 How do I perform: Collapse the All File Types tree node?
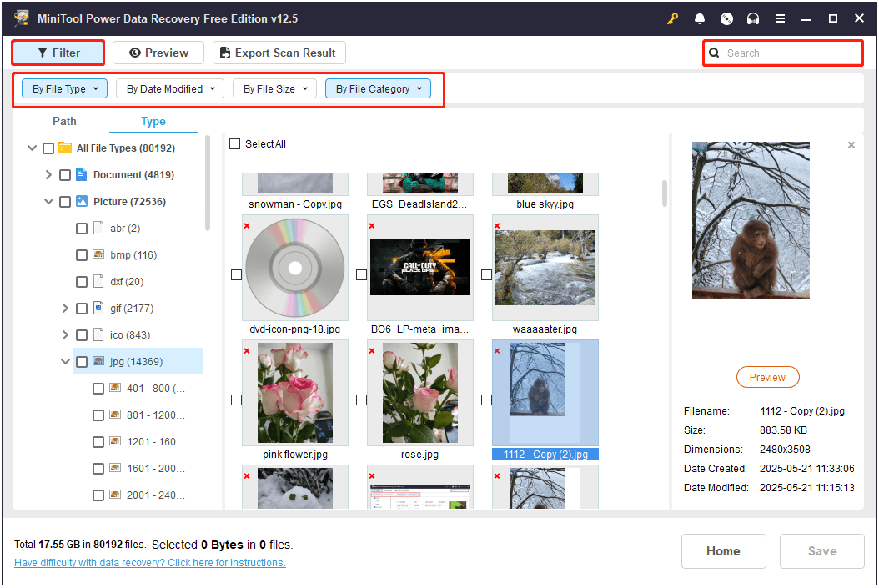[x=32, y=148]
